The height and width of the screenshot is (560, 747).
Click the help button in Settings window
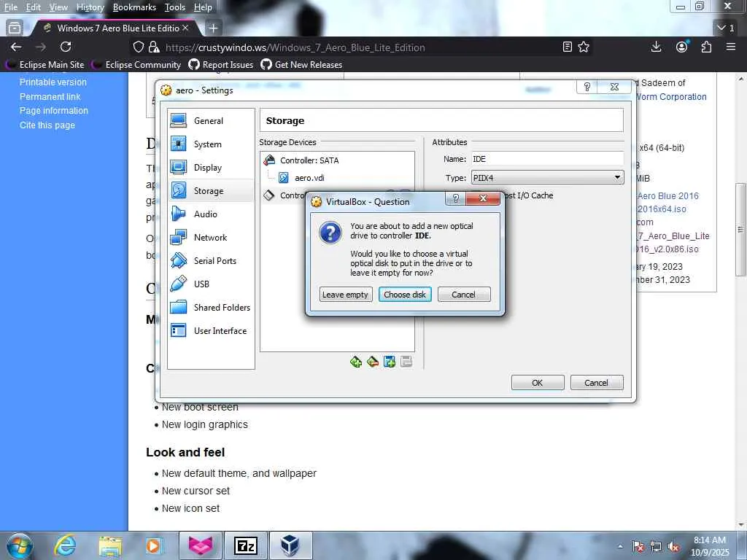pos(587,87)
